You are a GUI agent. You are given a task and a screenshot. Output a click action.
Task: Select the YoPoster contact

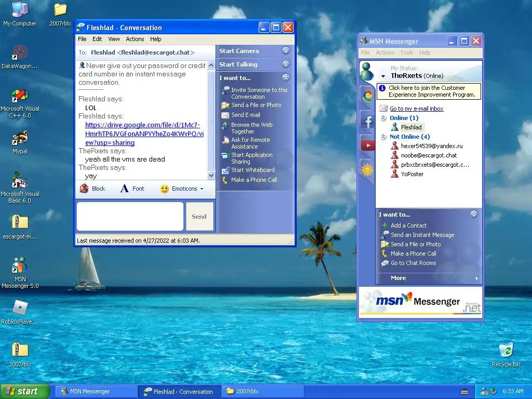pos(407,174)
